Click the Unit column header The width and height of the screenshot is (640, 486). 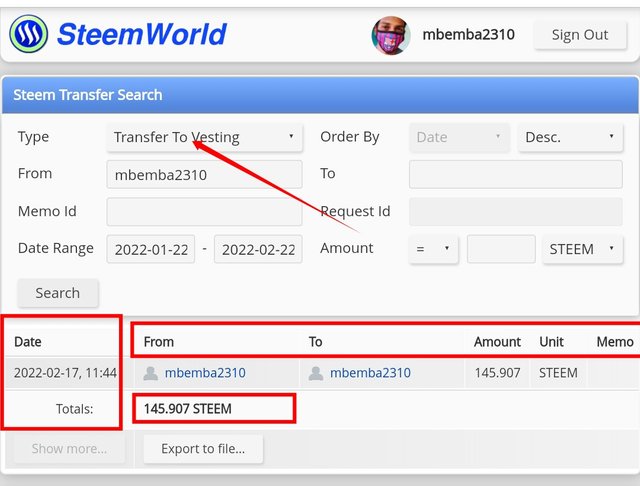click(551, 342)
